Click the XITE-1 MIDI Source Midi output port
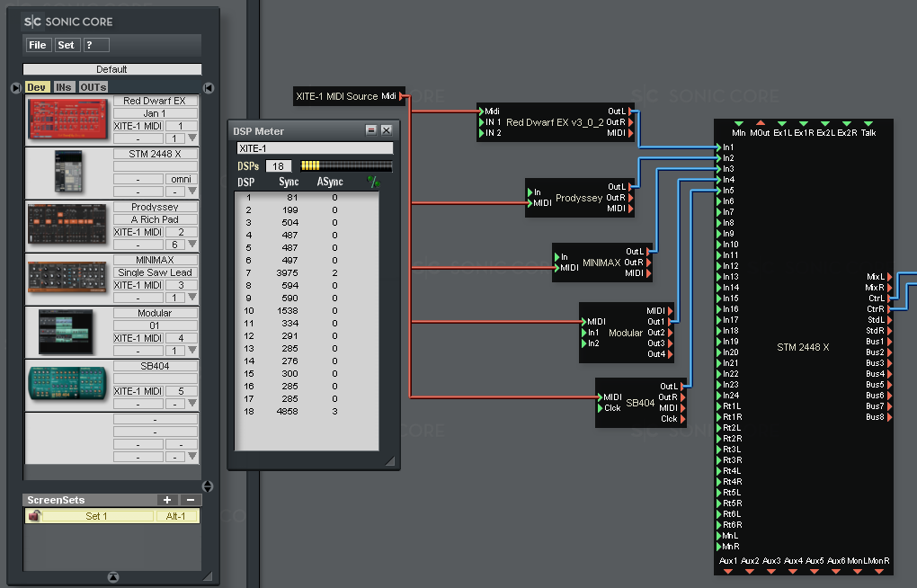Screen dimensions: 917x588 (x=402, y=96)
